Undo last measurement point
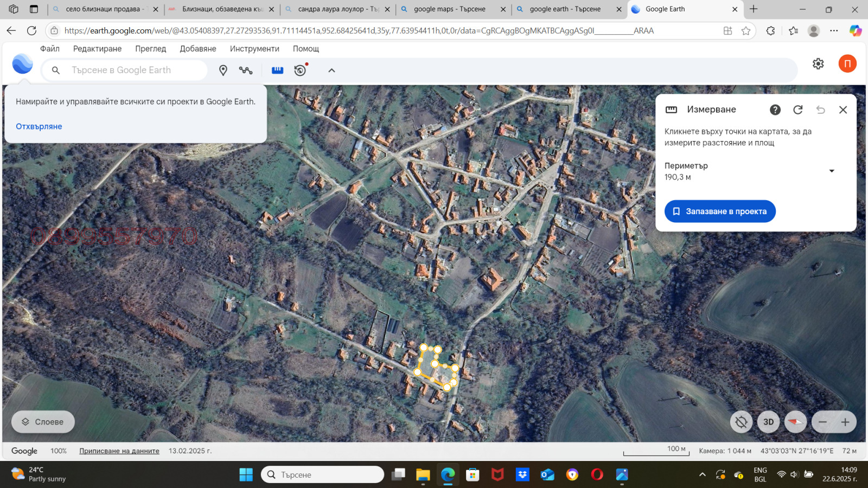Screen dimensions: 868x488 pos(820,110)
